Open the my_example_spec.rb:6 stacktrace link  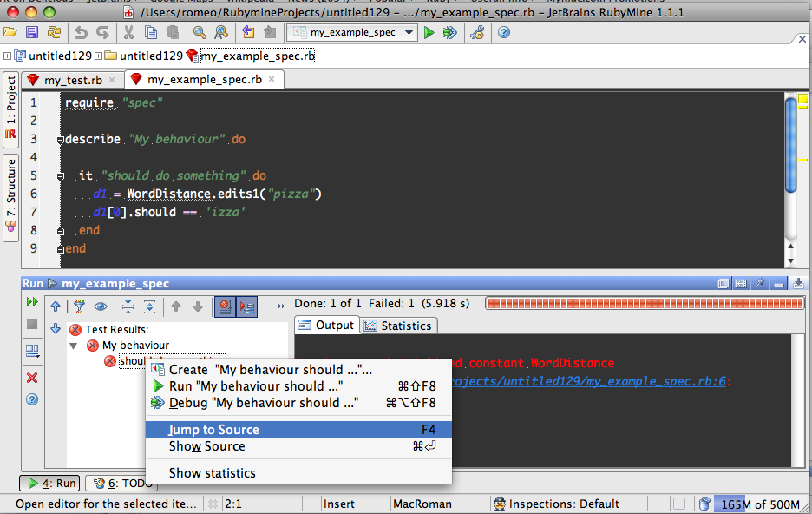(x=589, y=381)
